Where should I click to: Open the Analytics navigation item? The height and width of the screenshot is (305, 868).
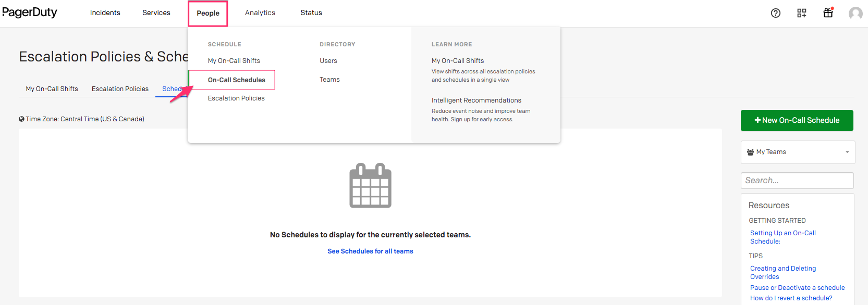coord(260,13)
